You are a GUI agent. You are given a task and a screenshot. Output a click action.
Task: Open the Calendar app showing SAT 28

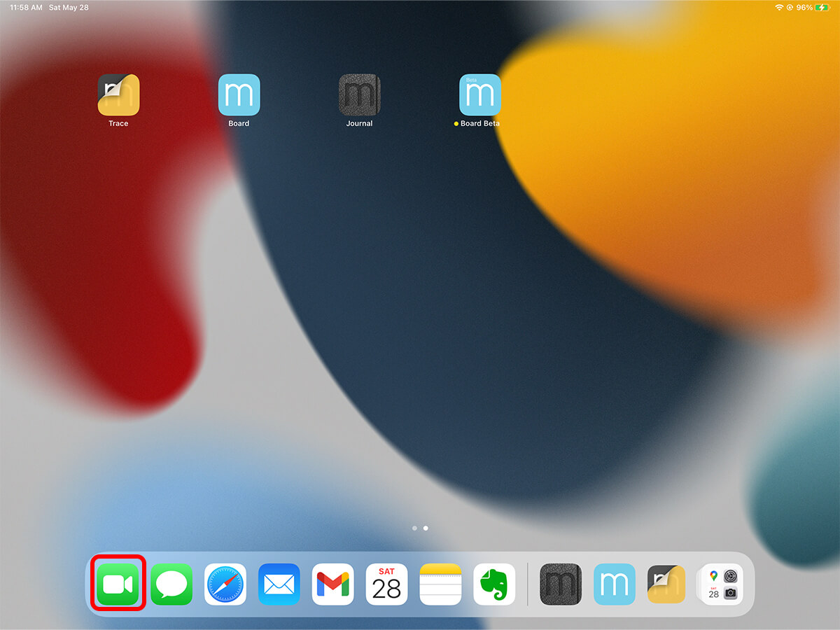pos(386,584)
